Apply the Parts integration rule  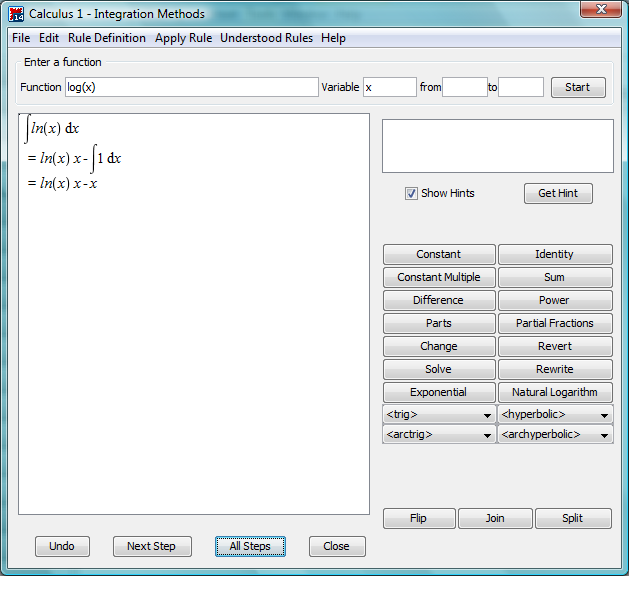tap(439, 323)
